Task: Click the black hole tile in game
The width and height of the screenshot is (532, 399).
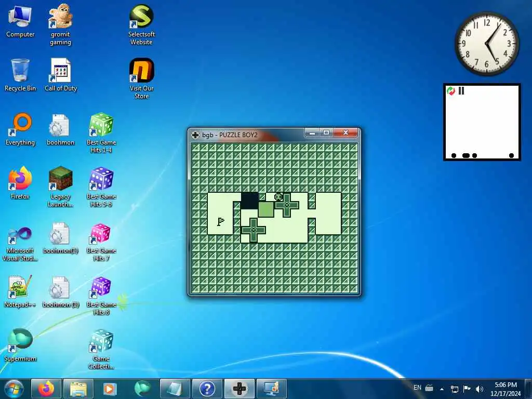Action: tap(249, 201)
